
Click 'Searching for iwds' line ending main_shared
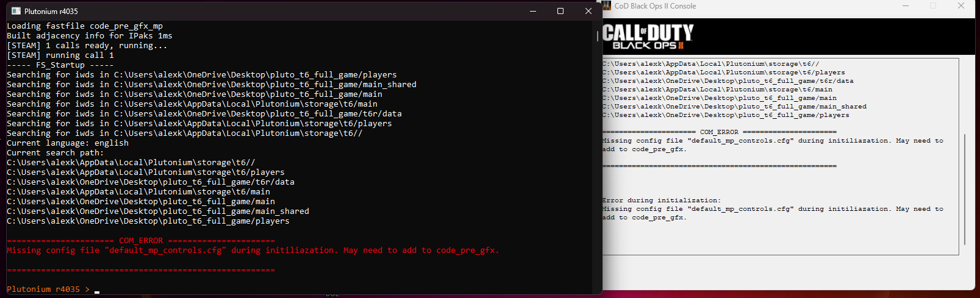pos(212,85)
